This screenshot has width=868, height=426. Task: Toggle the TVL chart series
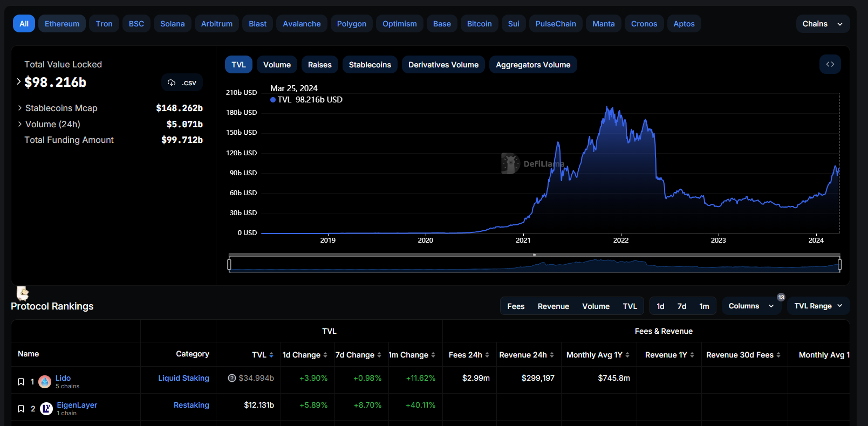(x=238, y=65)
